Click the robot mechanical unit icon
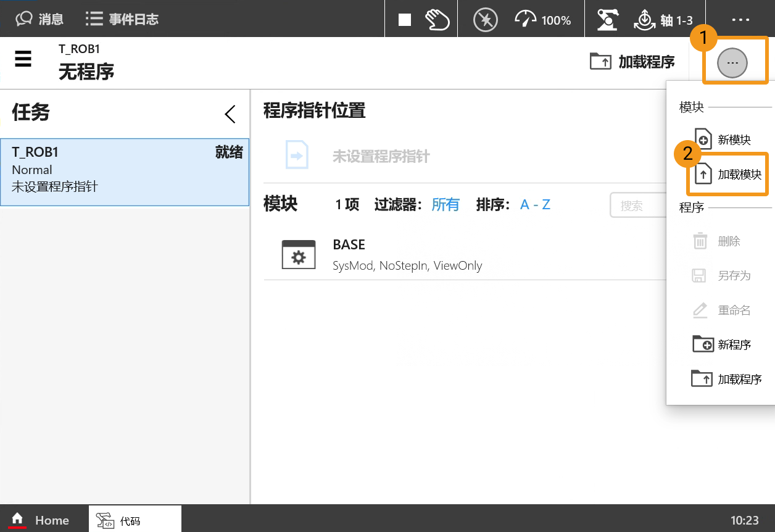This screenshot has width=775, height=532. pos(608,20)
